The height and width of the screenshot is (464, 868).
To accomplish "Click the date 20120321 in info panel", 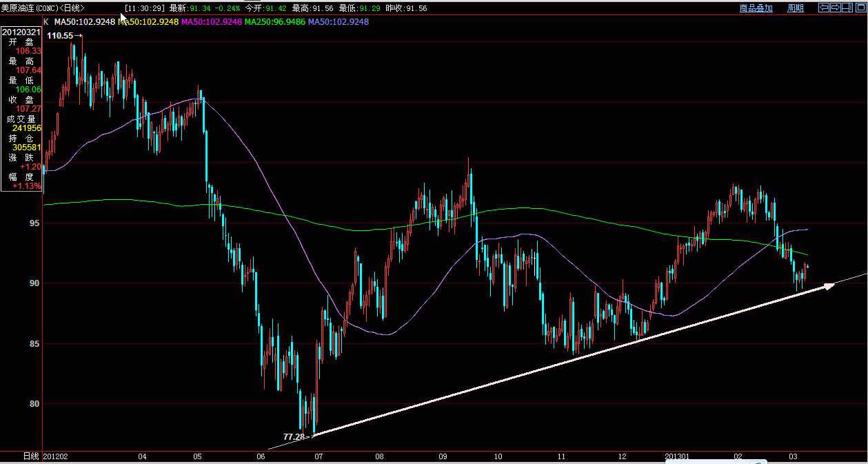I will click(21, 32).
